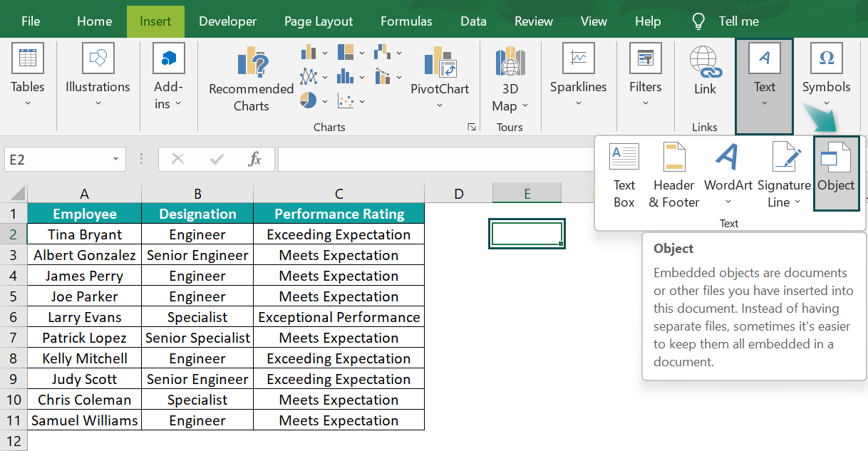This screenshot has height=451, width=868.
Task: Click the WordArt icon
Action: 728,157
